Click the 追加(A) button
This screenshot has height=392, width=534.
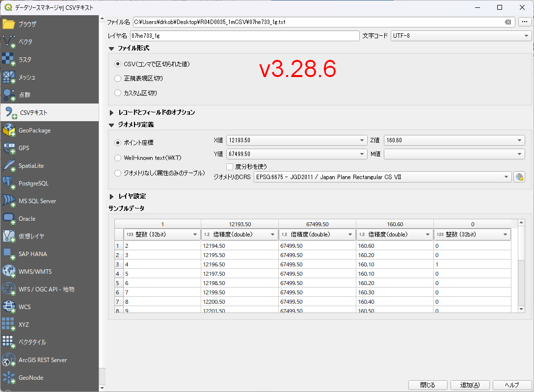coord(470,385)
